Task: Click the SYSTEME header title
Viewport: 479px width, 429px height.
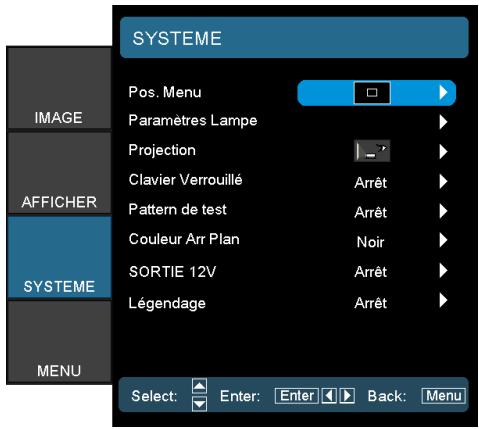Action: pyautogui.click(x=177, y=38)
